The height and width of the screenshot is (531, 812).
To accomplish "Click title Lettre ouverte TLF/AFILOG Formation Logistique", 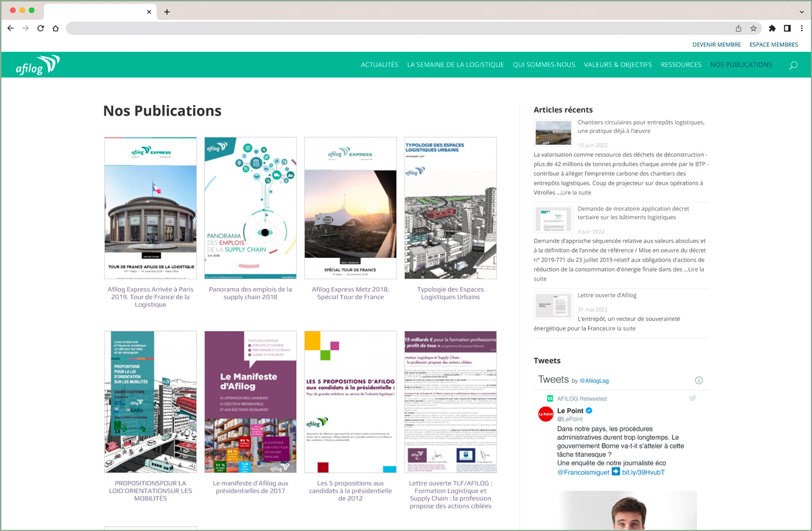I will point(450,494).
